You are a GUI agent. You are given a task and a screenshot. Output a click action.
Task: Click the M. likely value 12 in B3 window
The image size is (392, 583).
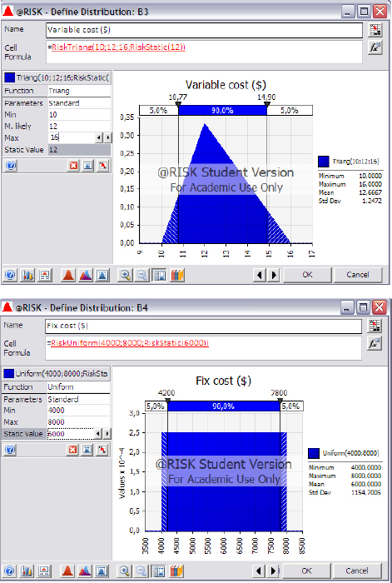tap(80, 127)
